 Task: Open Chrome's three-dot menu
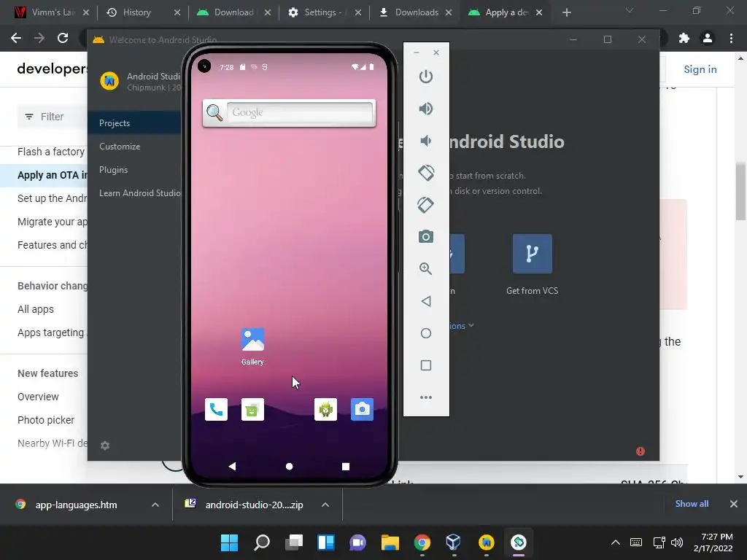(x=731, y=38)
